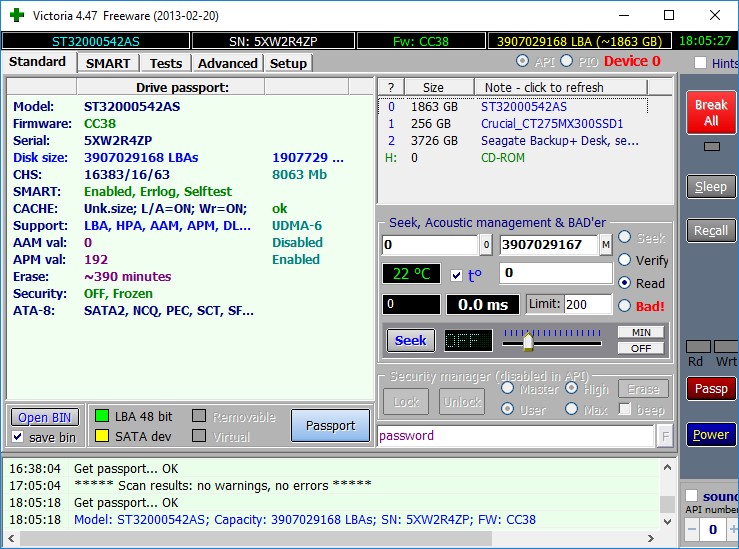Image resolution: width=739 pixels, height=549 pixels.
Task: Click the OFF acoustic button
Action: (x=641, y=348)
